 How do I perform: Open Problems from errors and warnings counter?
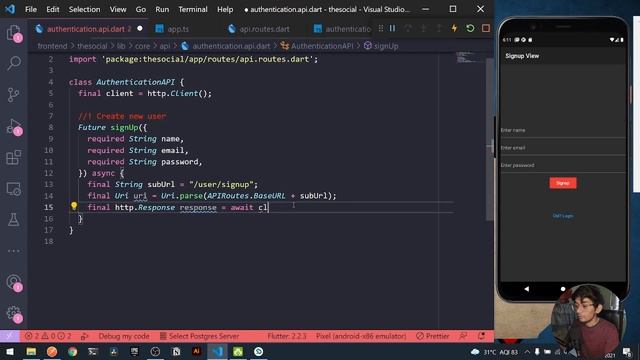48,336
